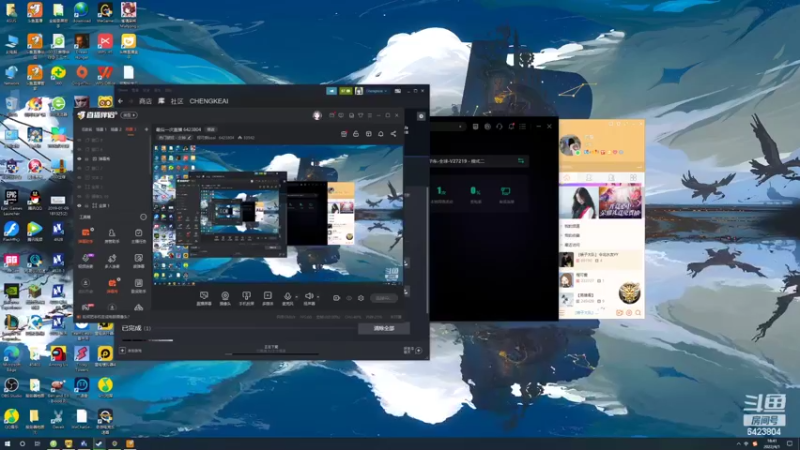Expand microphone options dropdown arrow
The image size is (800, 450).
[296, 296]
